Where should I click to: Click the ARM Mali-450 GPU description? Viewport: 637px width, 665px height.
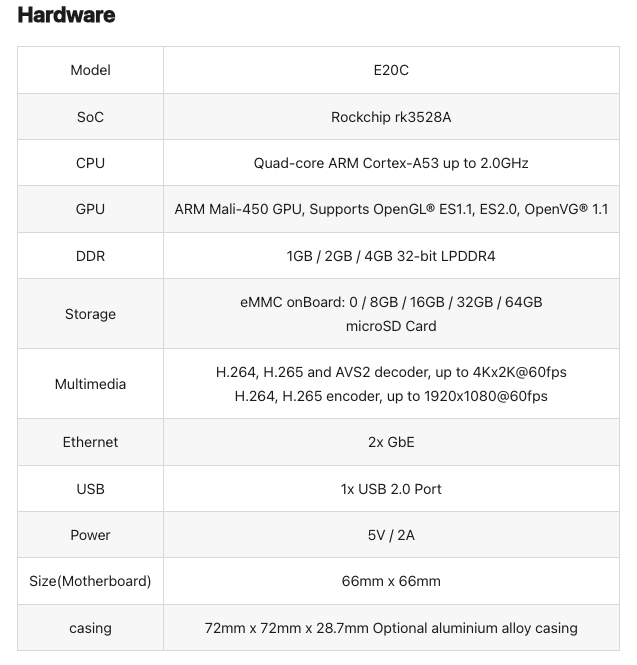click(391, 209)
